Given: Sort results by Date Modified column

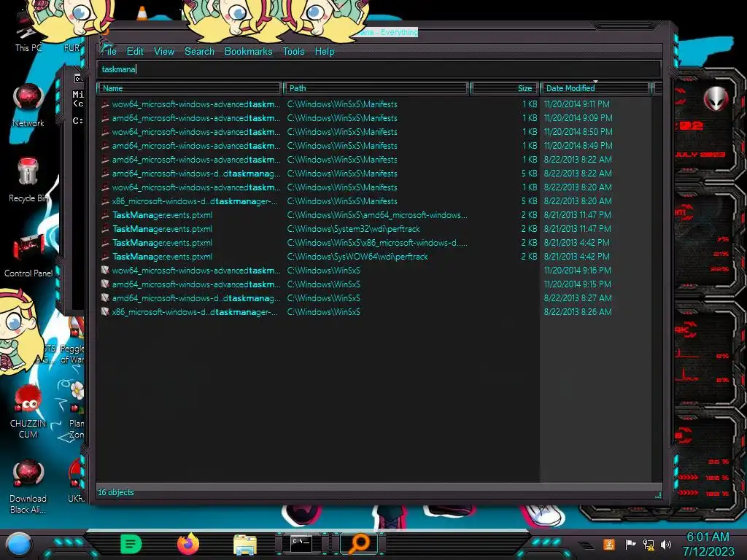Looking at the screenshot, I should click(595, 88).
